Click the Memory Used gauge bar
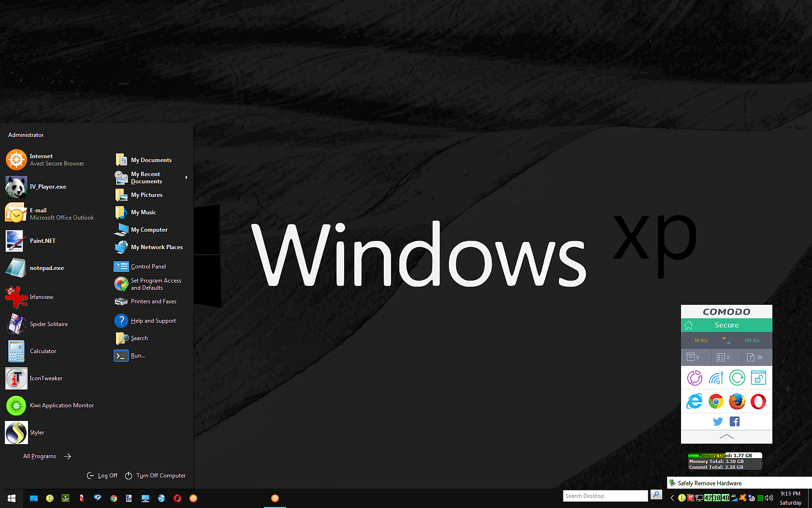Screen dimensions: 812x508 click(725, 455)
